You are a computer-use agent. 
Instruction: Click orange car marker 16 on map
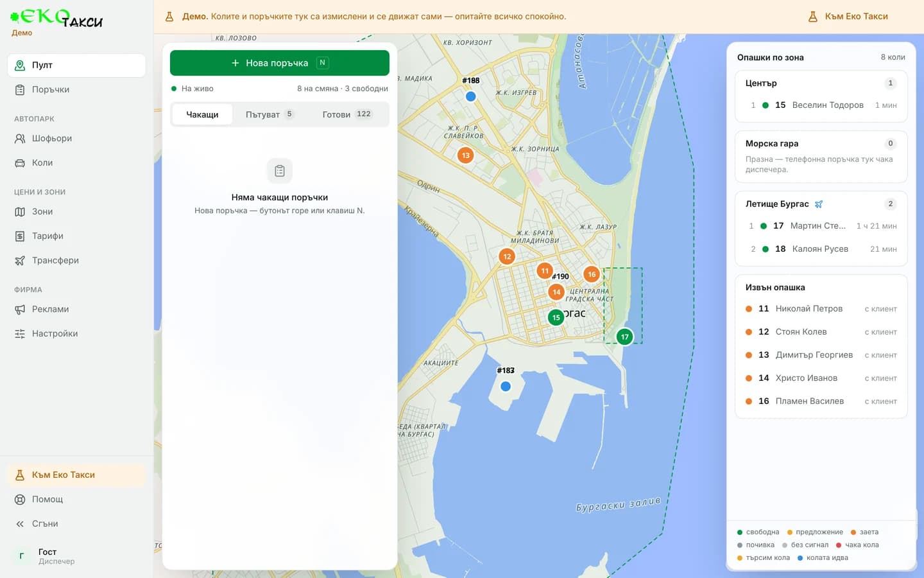592,274
